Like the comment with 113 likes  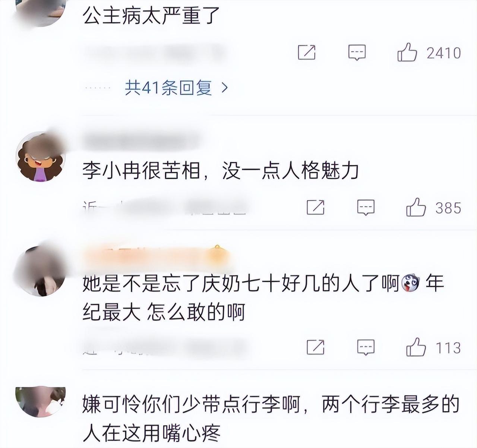pos(416,347)
